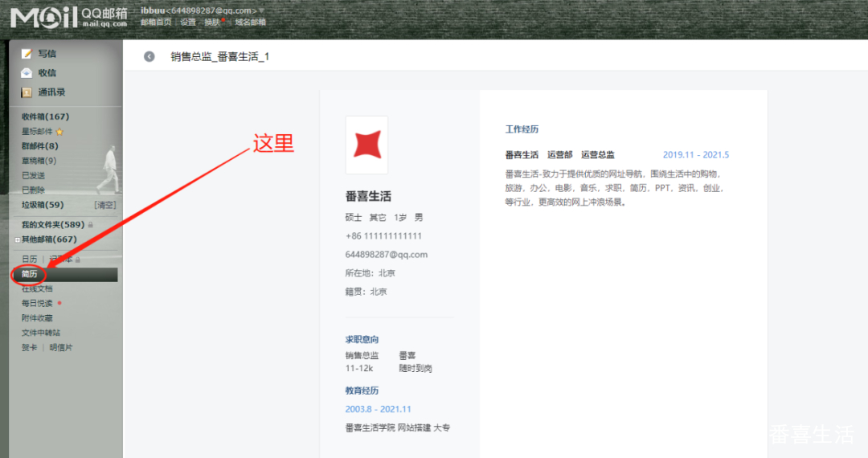Click 写信 to compose a message
The width and height of the screenshot is (868, 458).
(47, 54)
